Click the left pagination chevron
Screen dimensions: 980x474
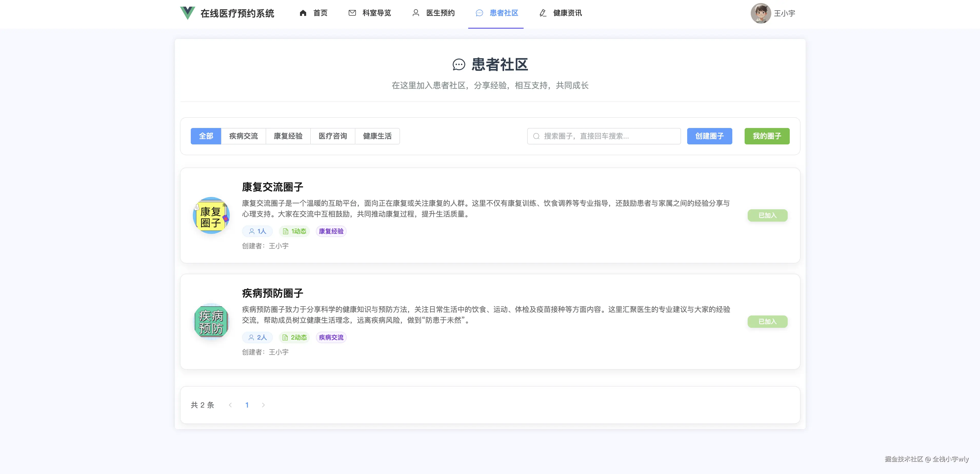point(230,405)
